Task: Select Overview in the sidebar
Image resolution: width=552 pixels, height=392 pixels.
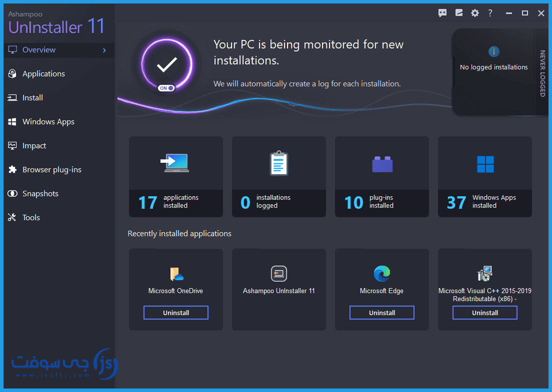Action: click(x=59, y=50)
